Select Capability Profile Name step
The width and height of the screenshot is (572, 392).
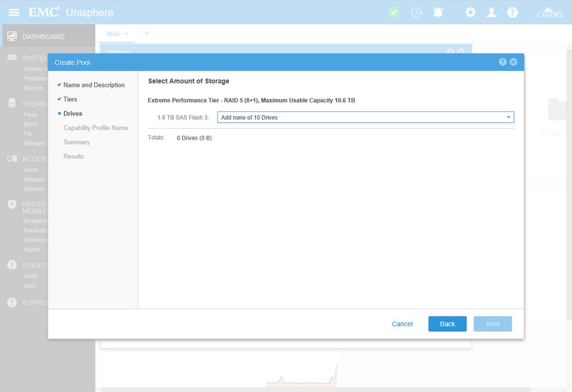(x=95, y=128)
